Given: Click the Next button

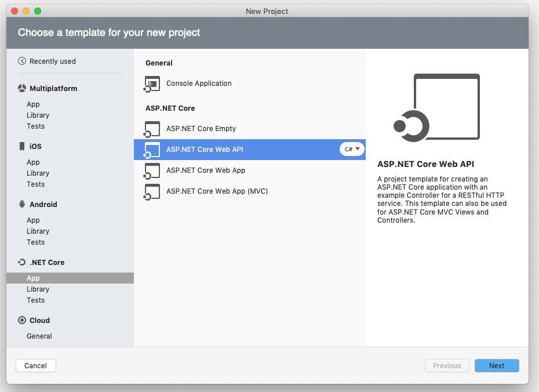Looking at the screenshot, I should tap(497, 365).
